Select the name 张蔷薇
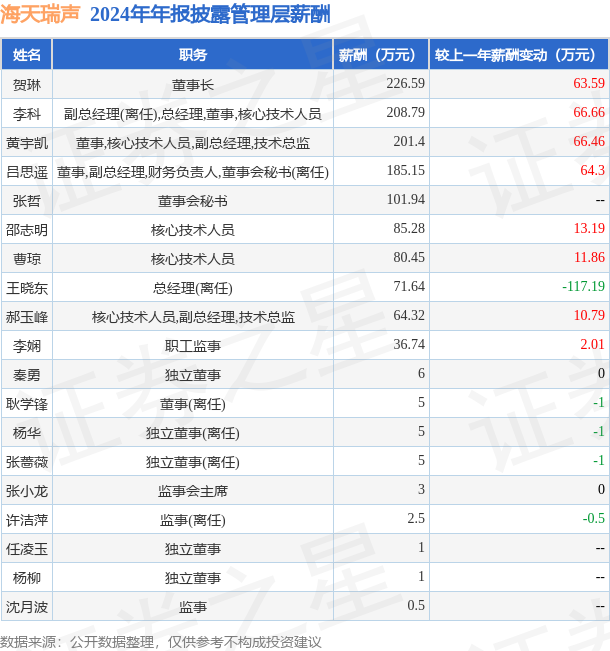The image size is (610, 651). pos(27,462)
